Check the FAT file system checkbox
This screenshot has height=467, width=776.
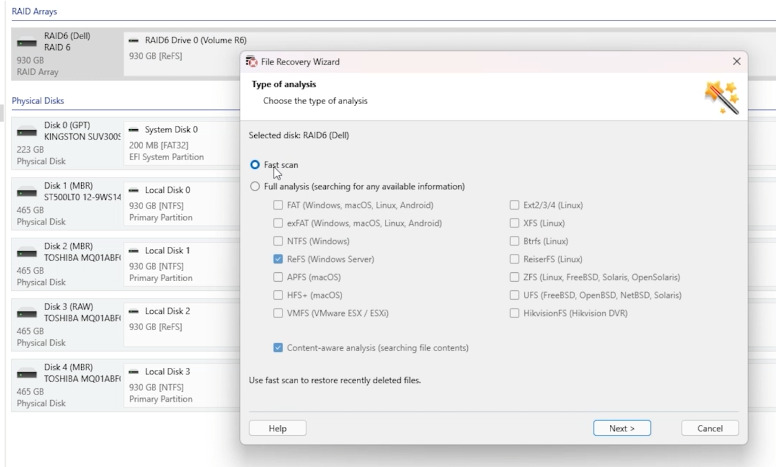click(x=278, y=205)
